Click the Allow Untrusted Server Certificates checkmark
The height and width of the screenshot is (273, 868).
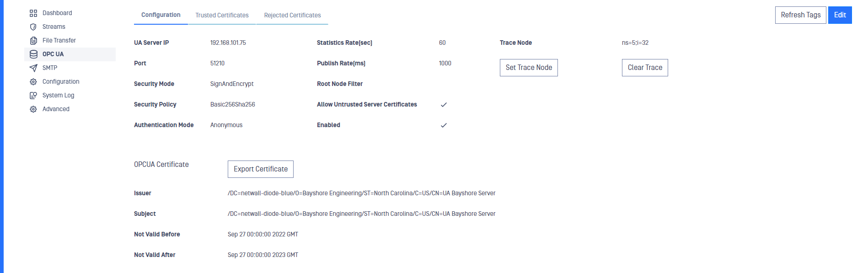(444, 105)
